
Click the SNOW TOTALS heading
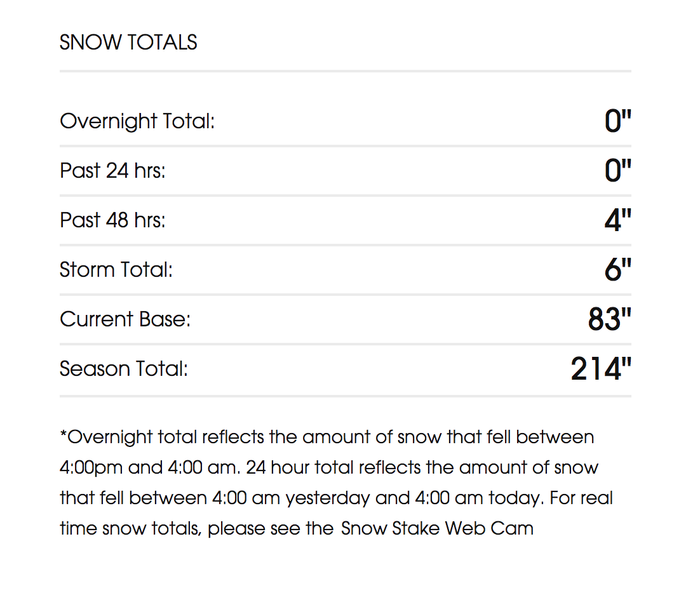coord(128,43)
